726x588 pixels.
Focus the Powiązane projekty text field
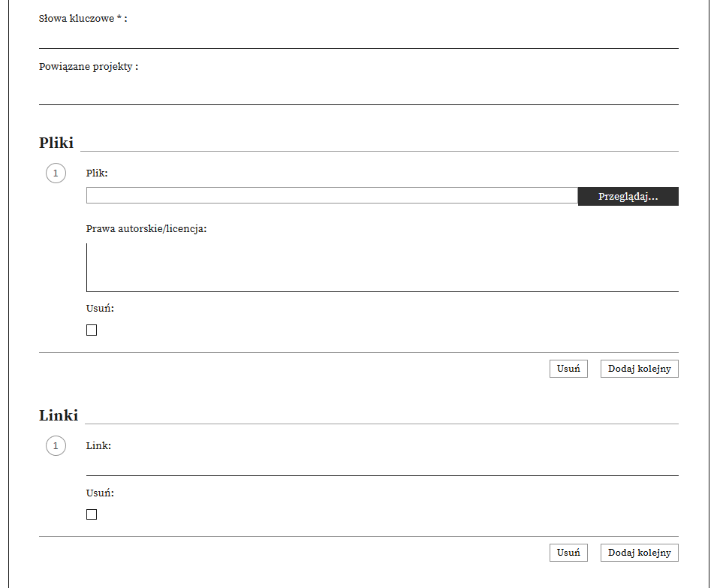(358, 91)
